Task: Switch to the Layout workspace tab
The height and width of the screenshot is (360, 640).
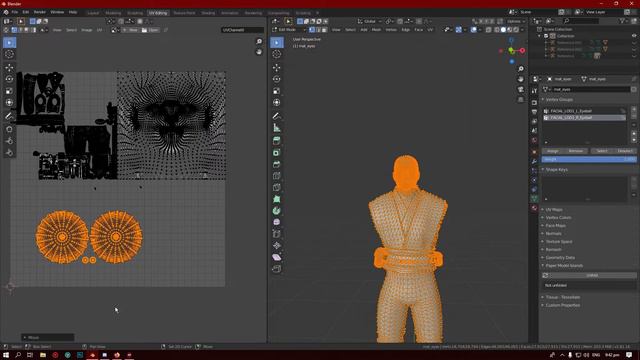Action: [93, 13]
